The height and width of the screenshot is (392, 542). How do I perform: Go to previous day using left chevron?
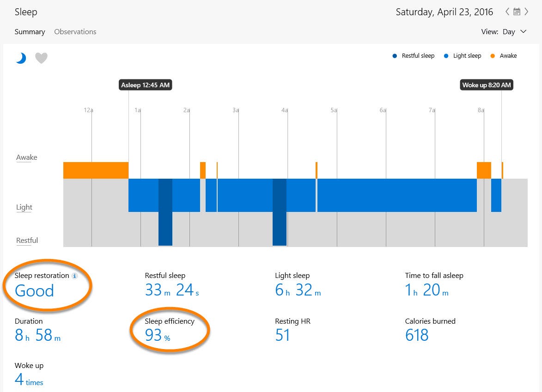click(x=507, y=12)
